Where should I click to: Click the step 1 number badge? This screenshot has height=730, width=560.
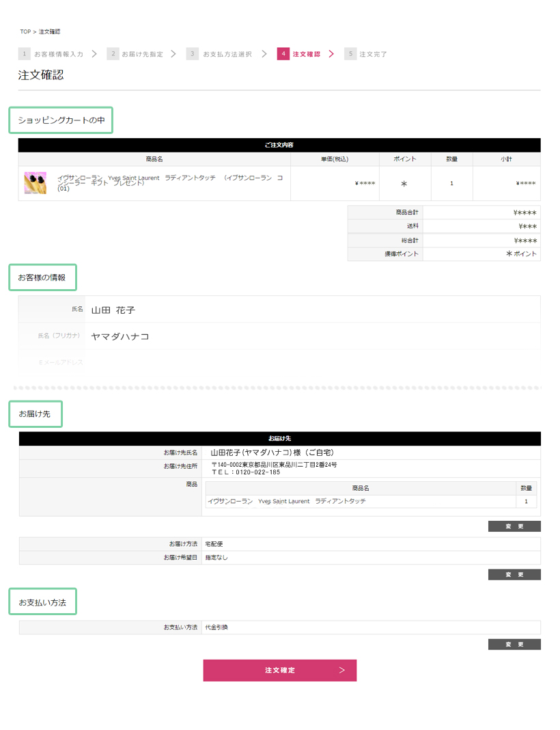pyautogui.click(x=25, y=54)
